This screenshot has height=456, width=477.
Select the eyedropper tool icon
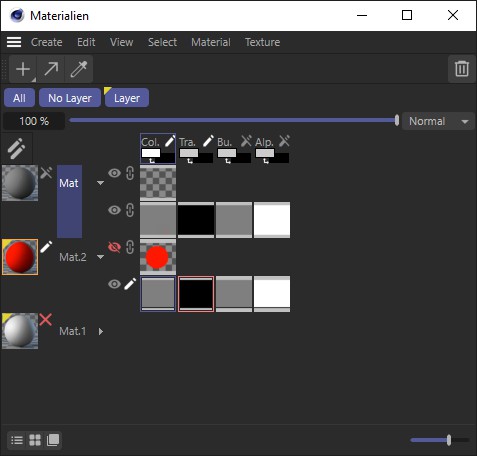(79, 69)
